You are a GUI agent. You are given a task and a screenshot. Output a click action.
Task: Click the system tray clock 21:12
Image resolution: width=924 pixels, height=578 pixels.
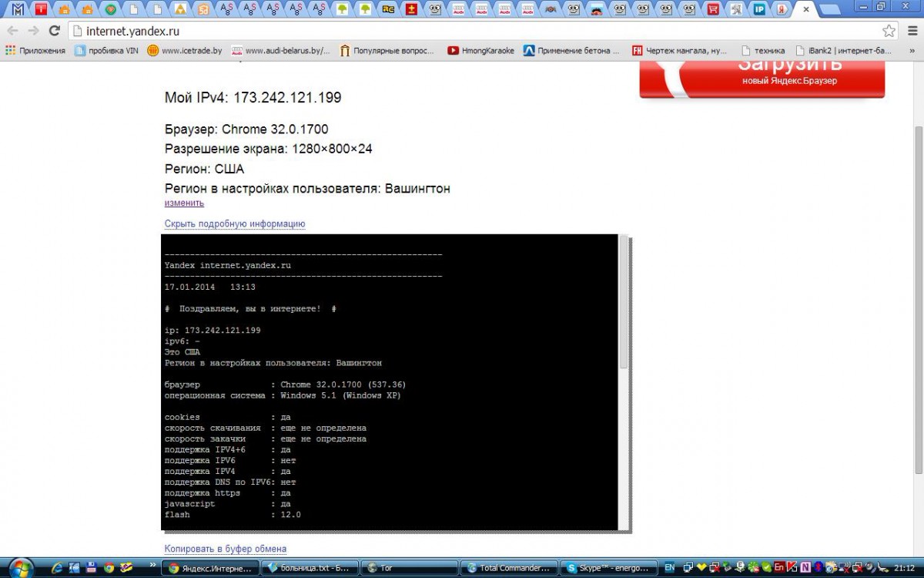904,568
